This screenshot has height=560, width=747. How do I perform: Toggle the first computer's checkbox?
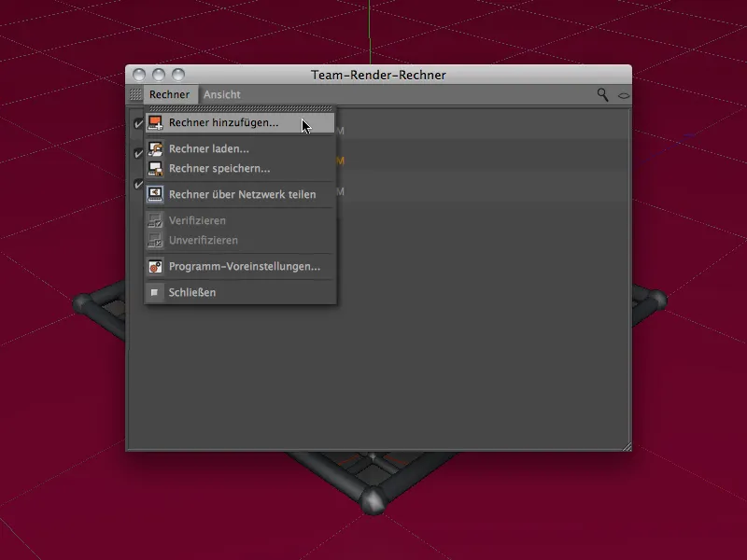click(138, 123)
